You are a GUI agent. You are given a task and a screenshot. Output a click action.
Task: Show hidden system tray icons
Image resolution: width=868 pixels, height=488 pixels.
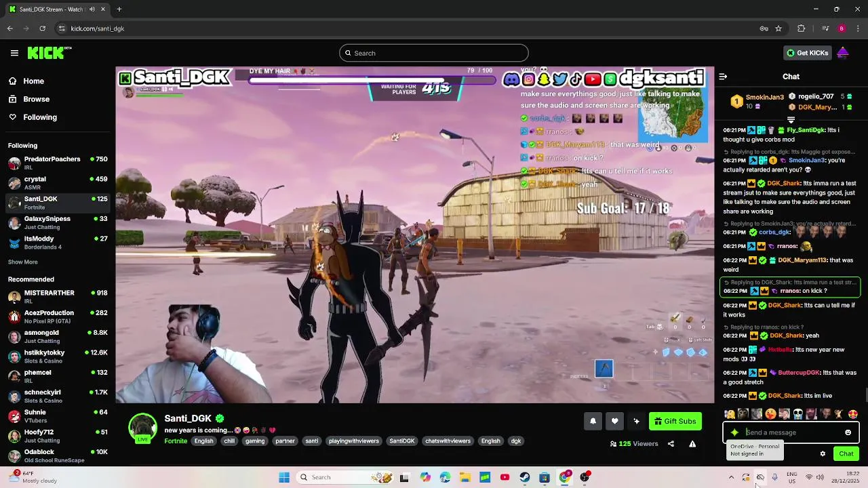coord(731,477)
